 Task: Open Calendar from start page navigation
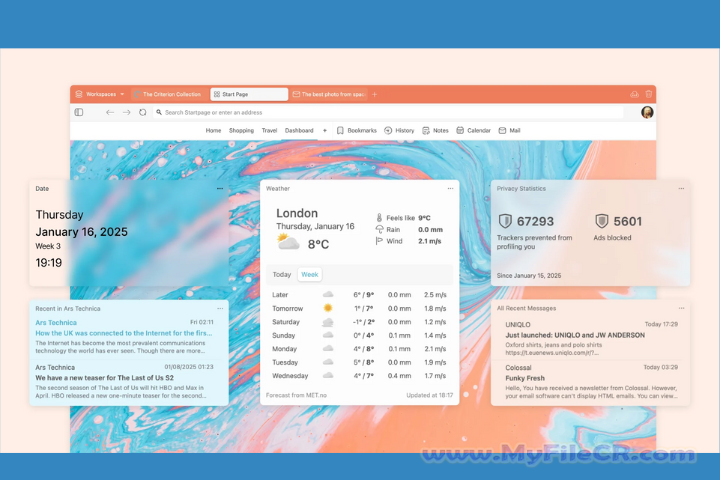(x=473, y=130)
